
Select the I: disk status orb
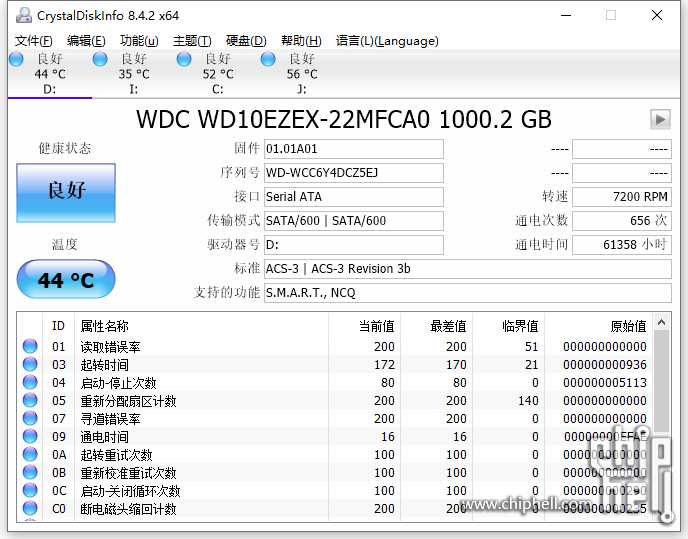point(100,59)
